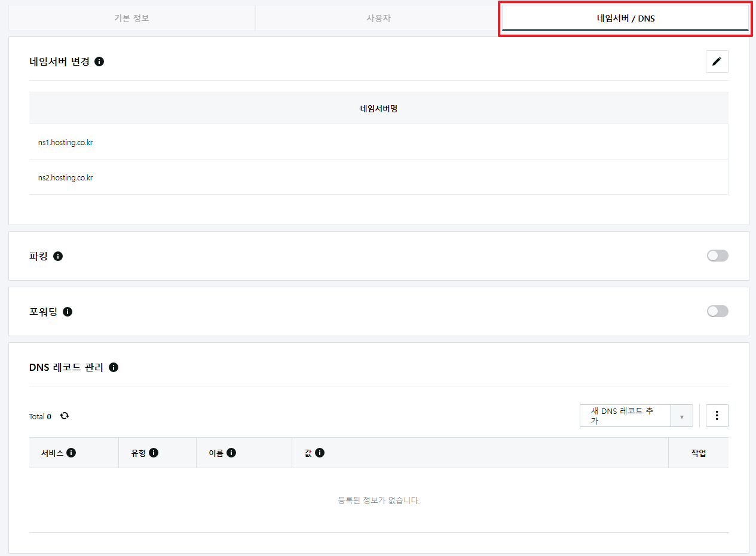Click info icon next to DNS 레코드 관리

pyautogui.click(x=114, y=367)
